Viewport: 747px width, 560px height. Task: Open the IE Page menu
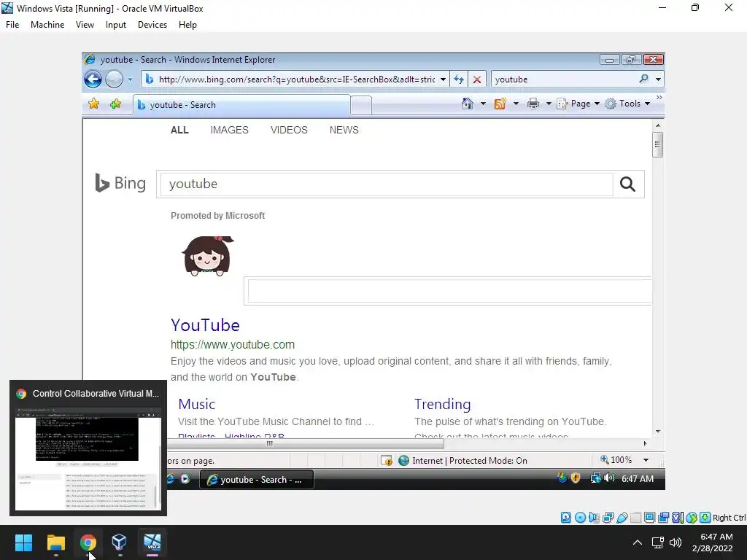pyautogui.click(x=578, y=104)
